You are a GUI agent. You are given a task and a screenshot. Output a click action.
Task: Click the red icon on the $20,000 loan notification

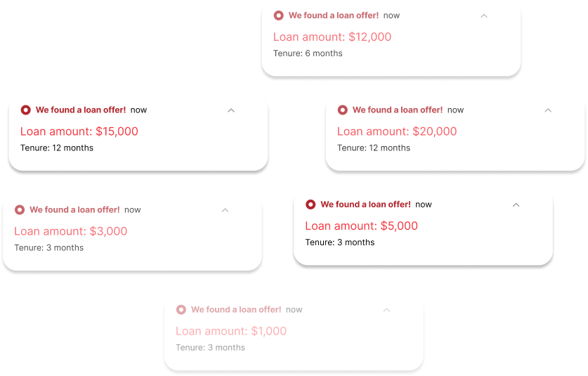tap(343, 110)
